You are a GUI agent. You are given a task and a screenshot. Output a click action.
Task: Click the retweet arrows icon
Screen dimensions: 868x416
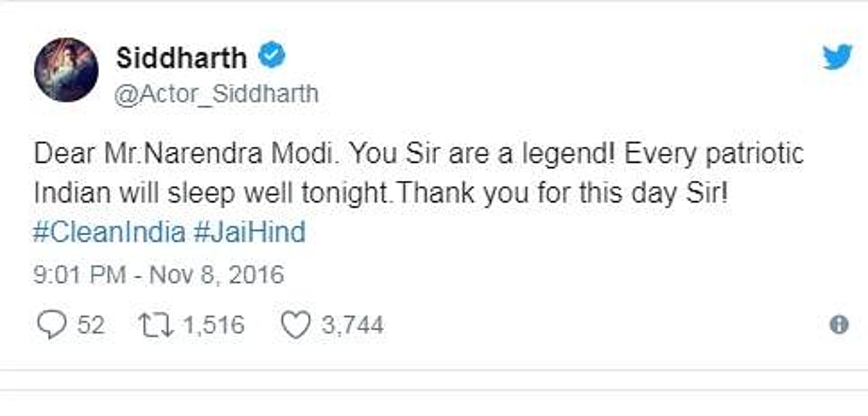[156, 326]
